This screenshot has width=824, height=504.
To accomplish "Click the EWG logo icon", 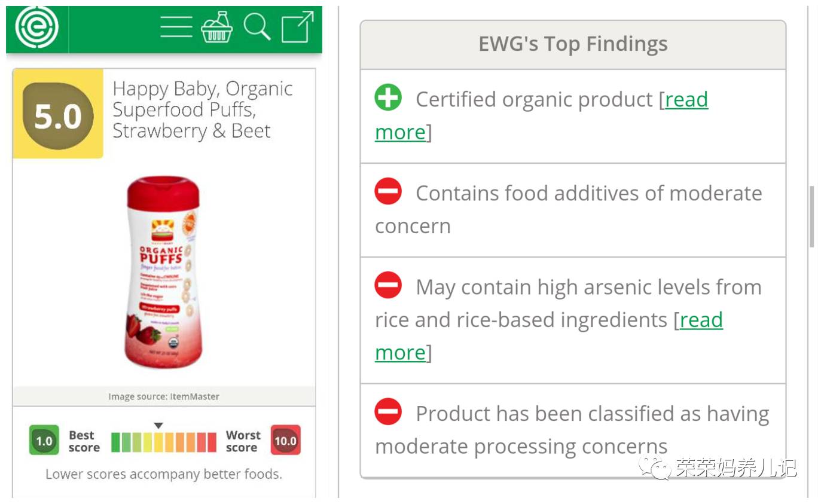I will pos(37,28).
